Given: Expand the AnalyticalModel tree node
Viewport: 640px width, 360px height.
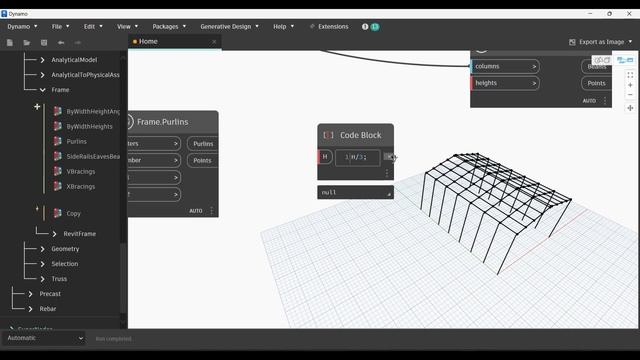Looking at the screenshot, I should pos(42,60).
